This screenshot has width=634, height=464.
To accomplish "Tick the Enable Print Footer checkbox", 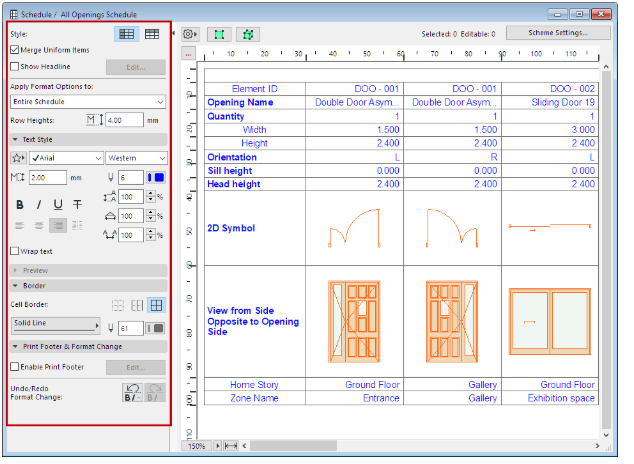I will [15, 367].
